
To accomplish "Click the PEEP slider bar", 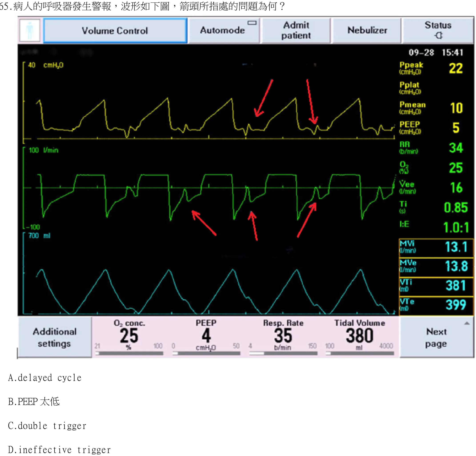I will point(206,353).
